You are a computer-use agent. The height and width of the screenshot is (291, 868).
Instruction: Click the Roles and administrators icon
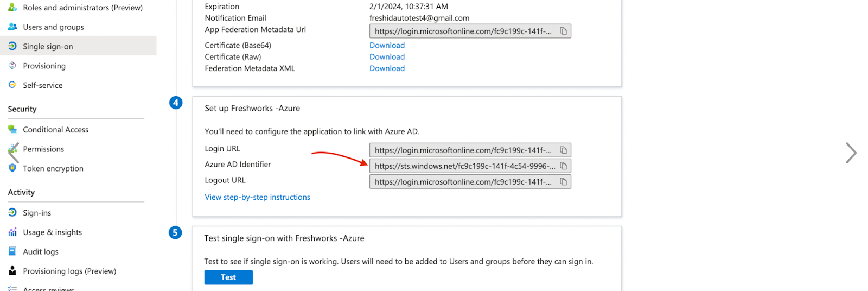12,7
